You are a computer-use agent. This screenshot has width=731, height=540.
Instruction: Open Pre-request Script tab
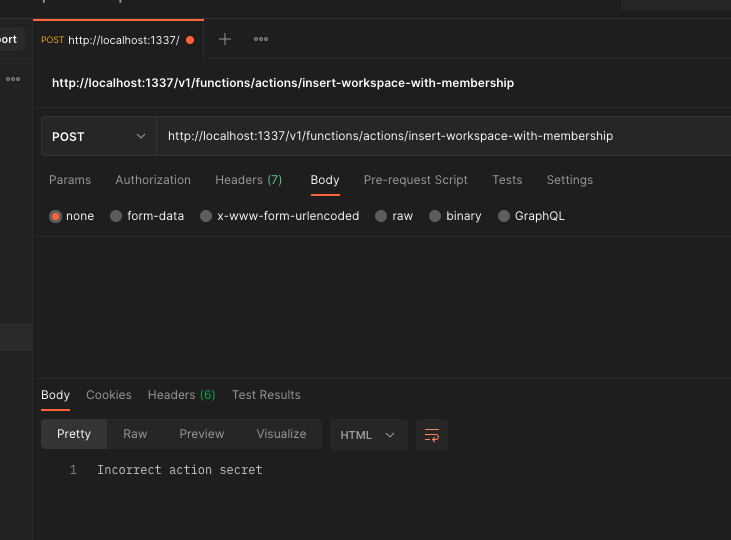pyautogui.click(x=415, y=180)
